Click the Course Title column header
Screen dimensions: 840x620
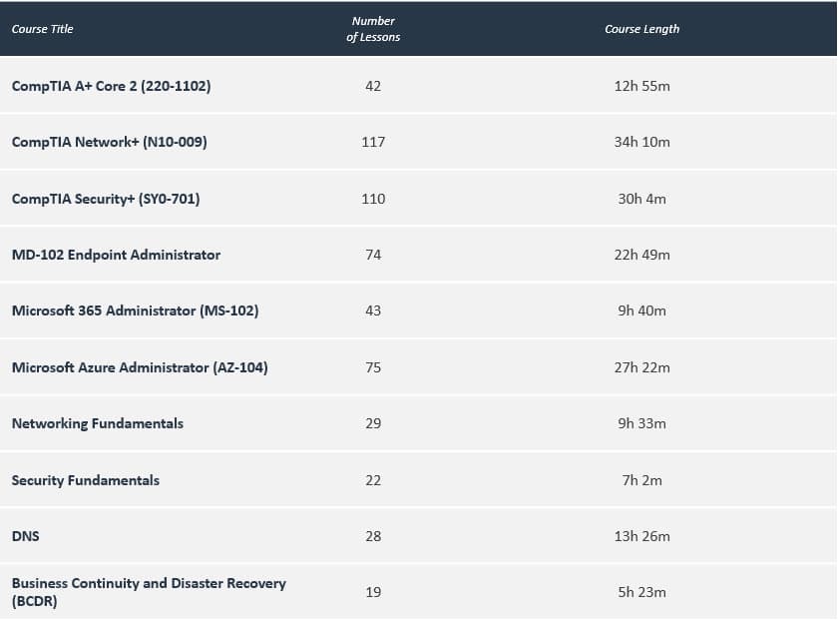pos(42,29)
